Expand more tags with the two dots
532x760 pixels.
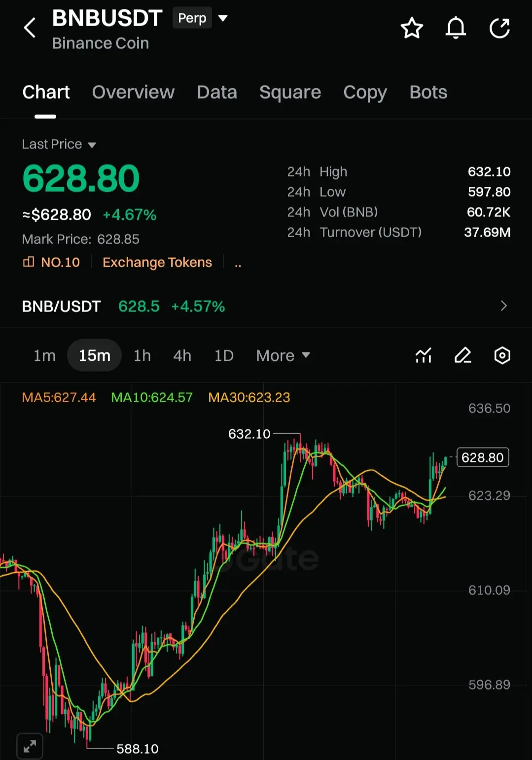[238, 264]
